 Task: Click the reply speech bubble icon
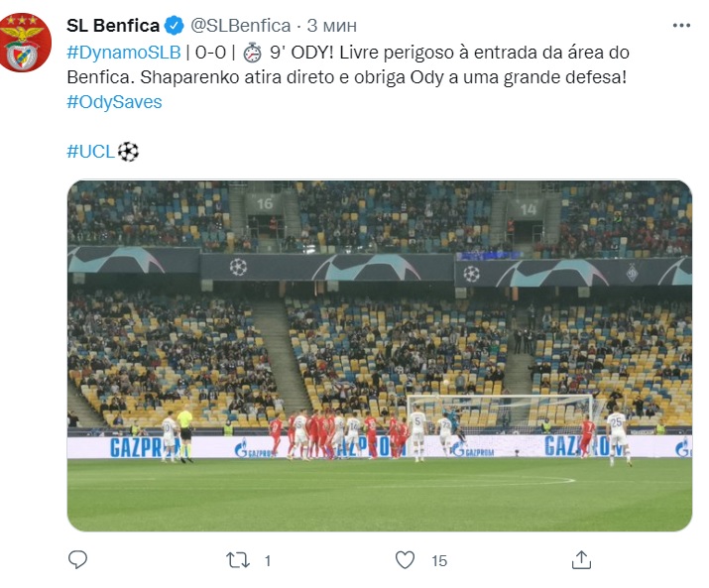[78, 560]
